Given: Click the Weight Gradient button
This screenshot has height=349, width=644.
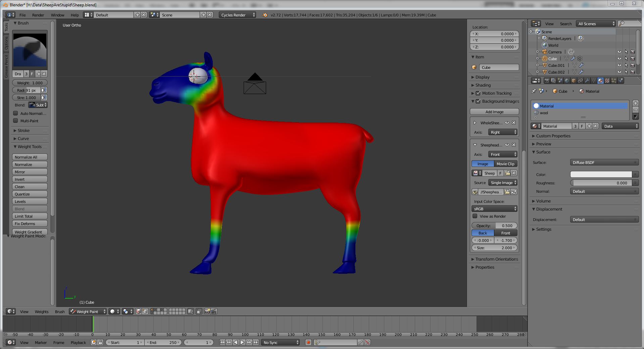Looking at the screenshot, I should tap(30, 232).
